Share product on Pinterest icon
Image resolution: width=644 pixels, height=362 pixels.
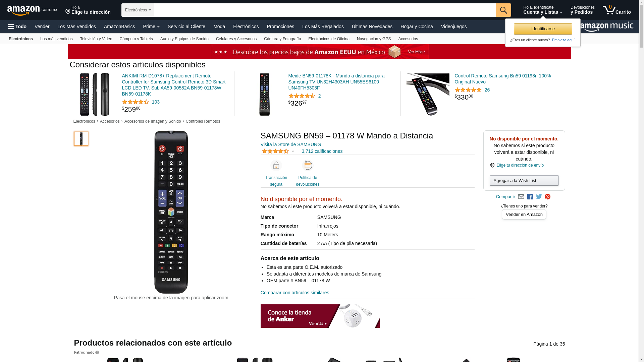548,197
